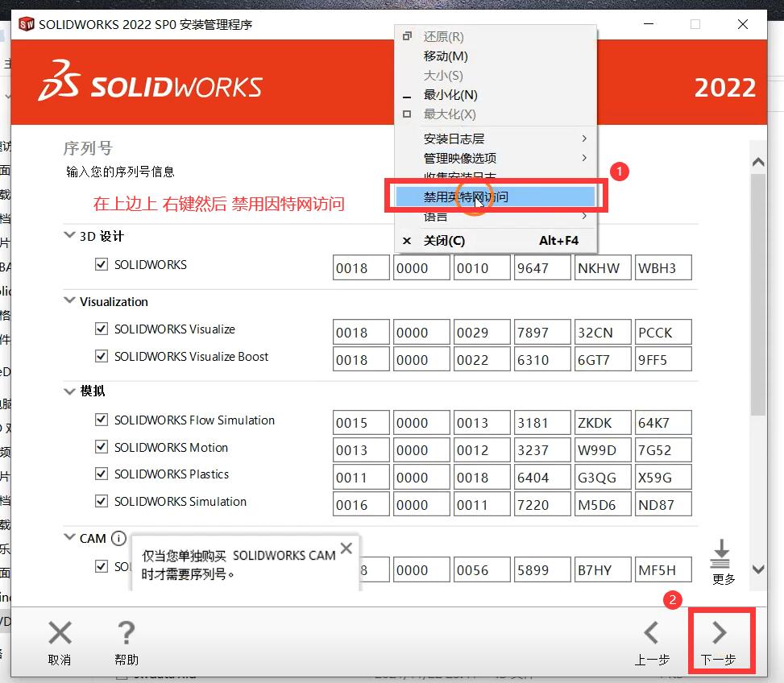The width and height of the screenshot is (784, 683).
Task: Click Visualize Boost serial field 6GT7
Action: click(x=603, y=359)
